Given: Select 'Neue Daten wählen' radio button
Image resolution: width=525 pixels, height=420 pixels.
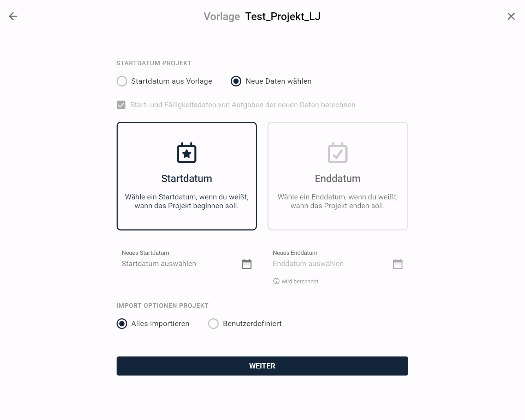Looking at the screenshot, I should (236, 81).
